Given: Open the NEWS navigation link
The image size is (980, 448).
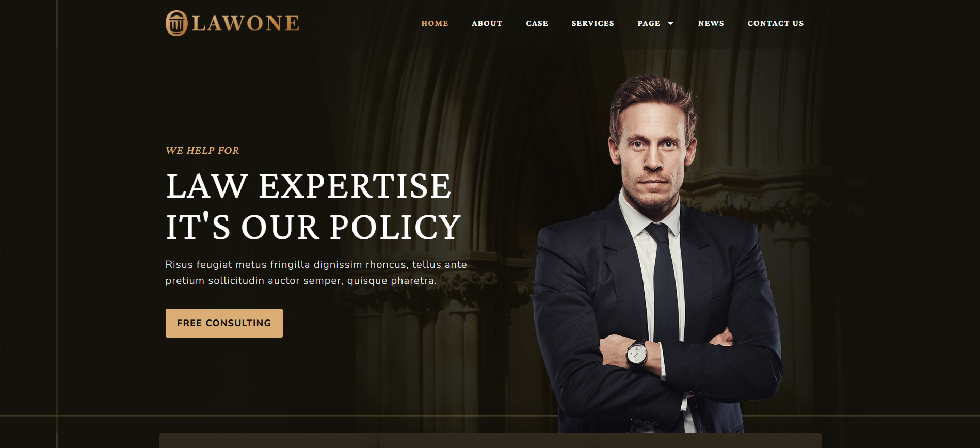Looking at the screenshot, I should point(711,23).
